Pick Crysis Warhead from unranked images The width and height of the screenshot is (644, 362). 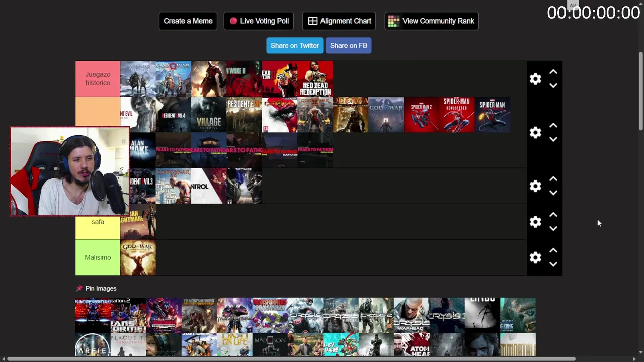412,315
